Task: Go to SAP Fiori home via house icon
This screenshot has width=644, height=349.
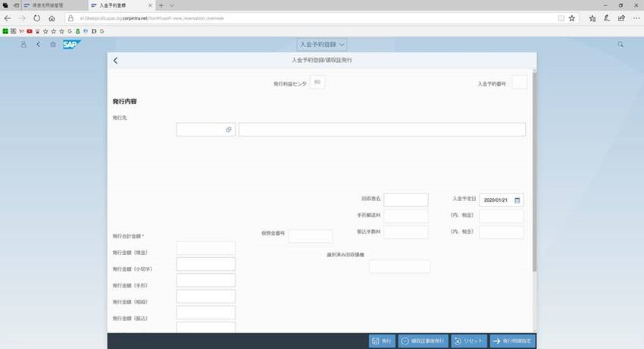Action: [52, 45]
